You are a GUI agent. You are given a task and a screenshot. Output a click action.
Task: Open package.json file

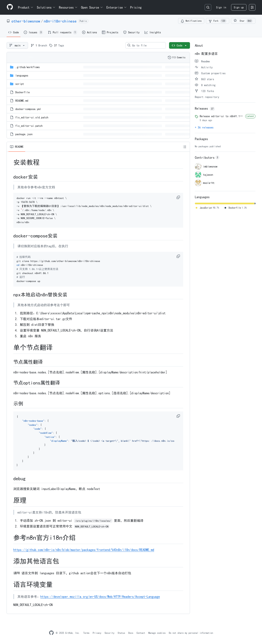[x=24, y=135]
